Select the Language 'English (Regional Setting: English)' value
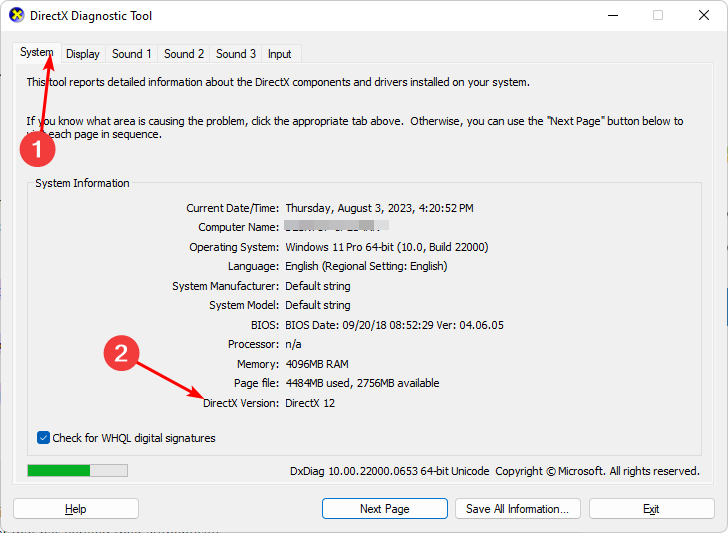This screenshot has width=728, height=533. coord(366,266)
